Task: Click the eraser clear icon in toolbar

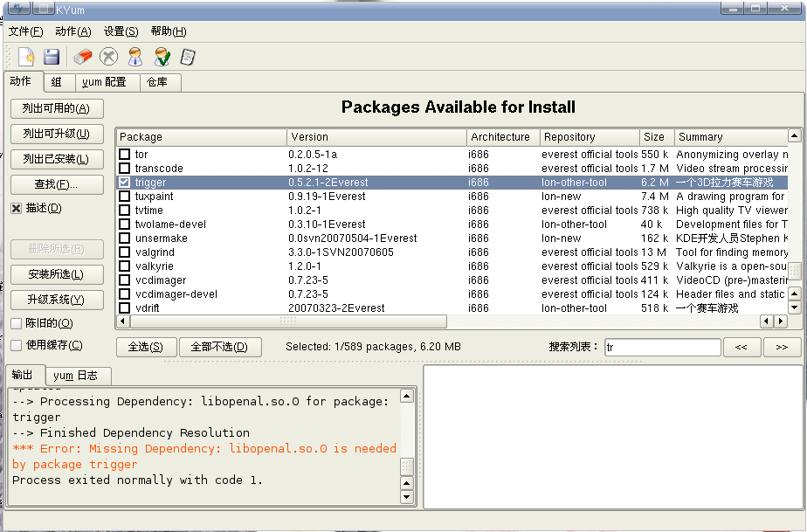Action: click(82, 57)
